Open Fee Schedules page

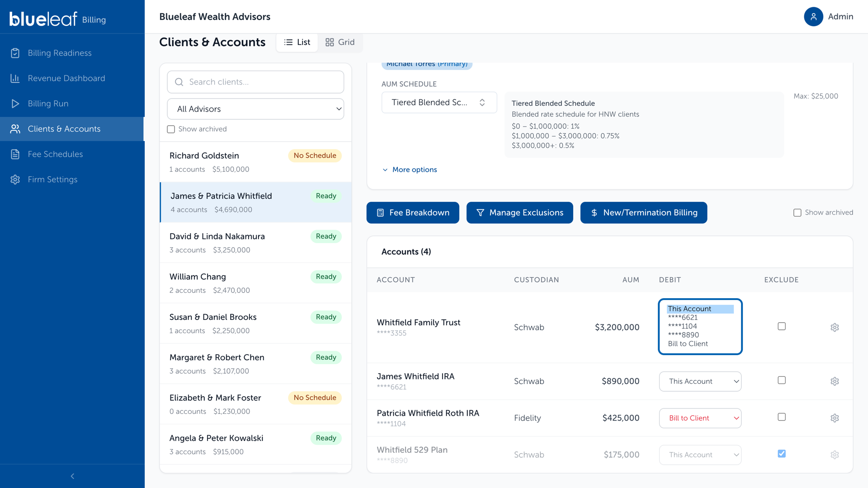[72, 154]
